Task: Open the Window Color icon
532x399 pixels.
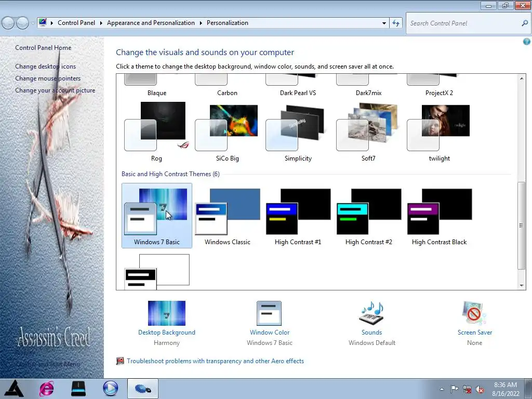Action: 269,313
